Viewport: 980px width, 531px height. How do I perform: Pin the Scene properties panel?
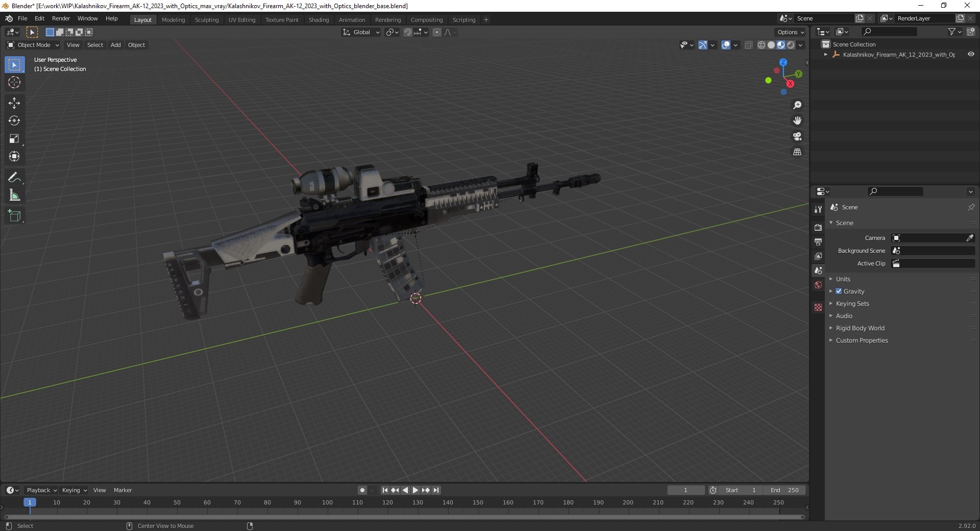[971, 207]
